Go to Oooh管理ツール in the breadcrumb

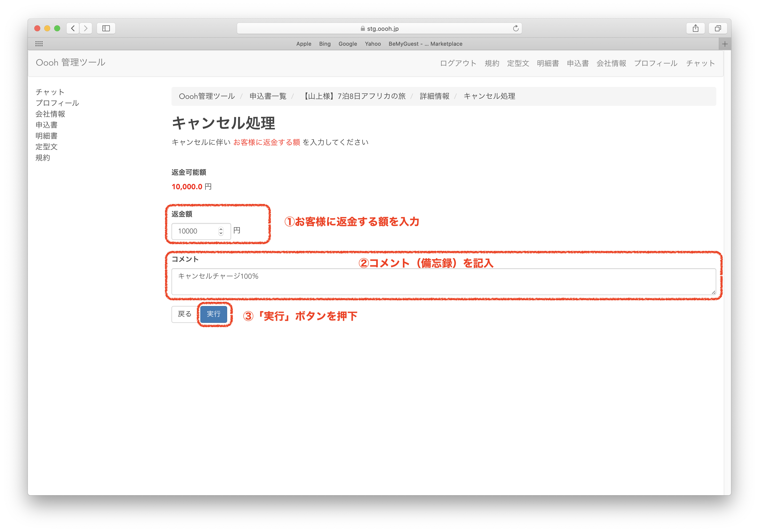click(x=207, y=96)
